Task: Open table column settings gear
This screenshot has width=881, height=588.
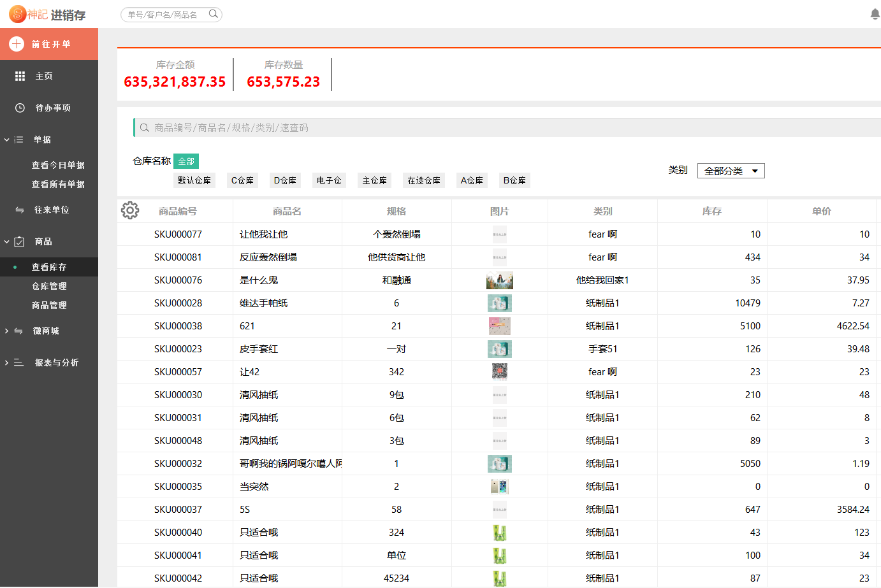Action: tap(130, 210)
